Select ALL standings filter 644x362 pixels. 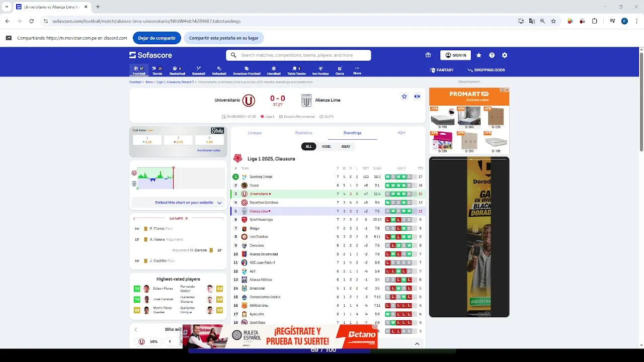click(x=308, y=146)
